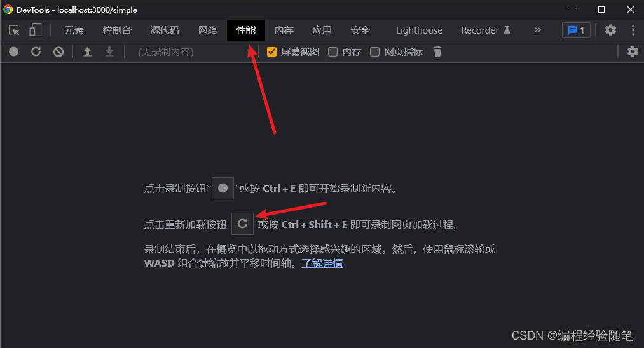Switch to the 网络 tab
The height and width of the screenshot is (348, 644).
point(207,30)
